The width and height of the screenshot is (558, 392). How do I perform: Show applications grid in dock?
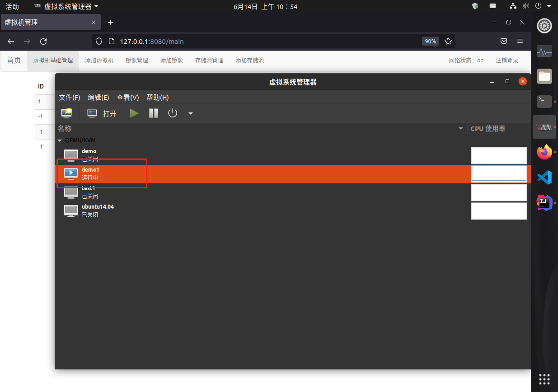coord(544,379)
